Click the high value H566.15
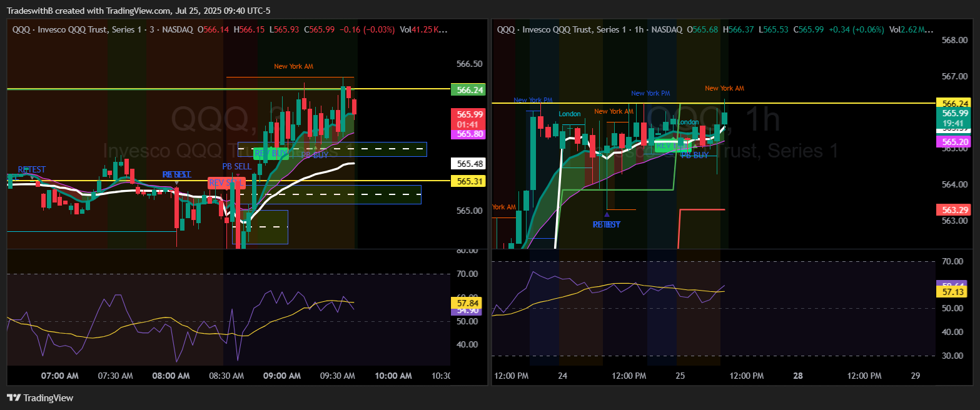The image size is (980, 410). tap(248, 29)
